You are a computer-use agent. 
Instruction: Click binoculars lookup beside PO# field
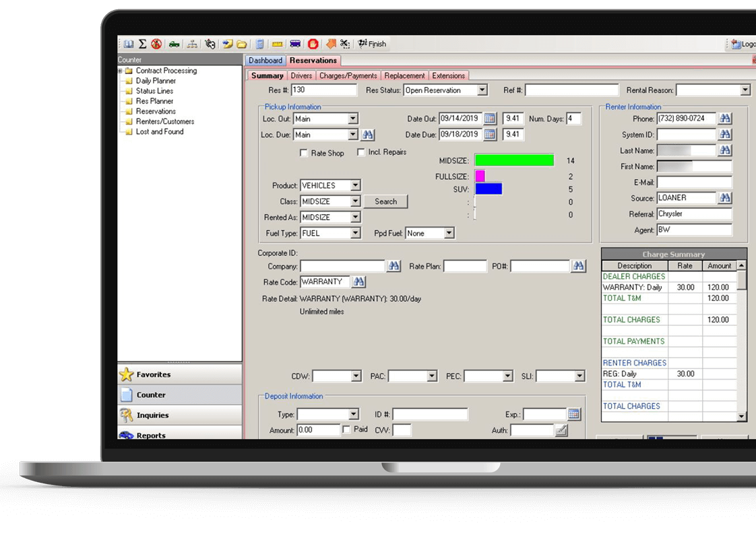578,265
